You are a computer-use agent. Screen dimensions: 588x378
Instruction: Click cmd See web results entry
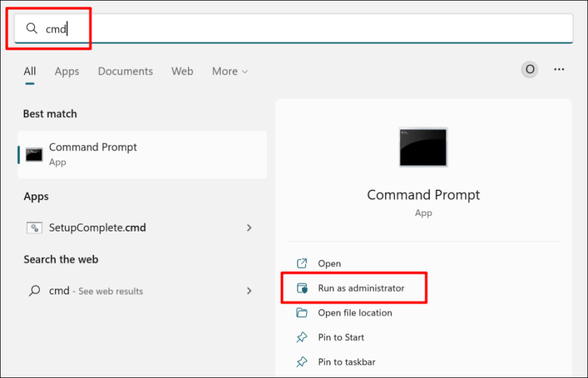tap(95, 291)
